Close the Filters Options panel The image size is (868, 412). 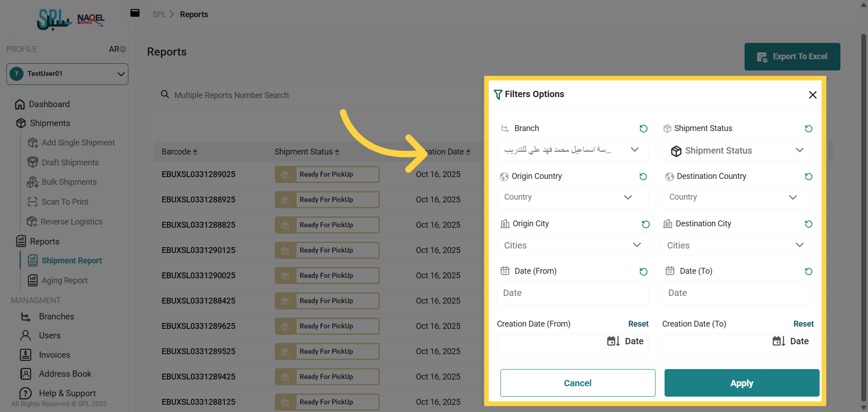click(812, 95)
